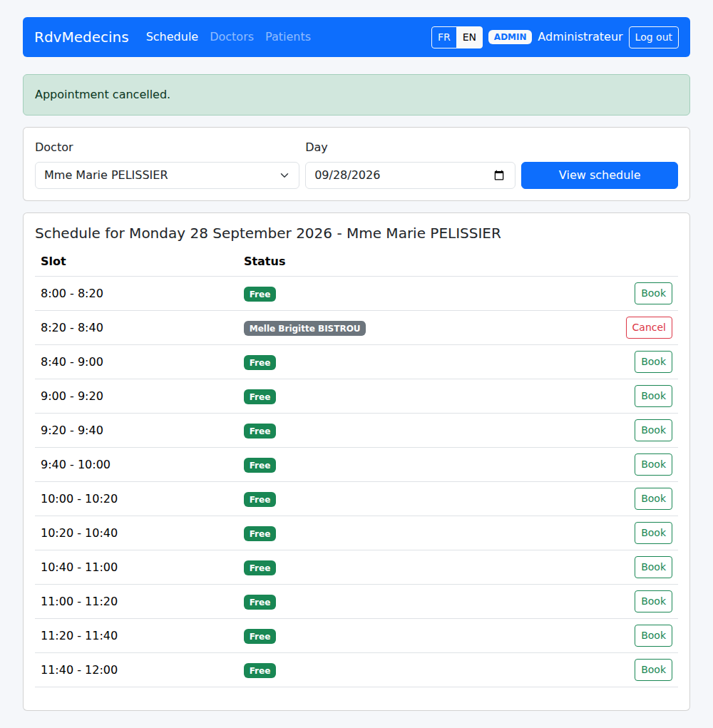Click the 'Appointment cancelled.' alert message
The image size is (713, 728).
pyautogui.click(x=356, y=95)
